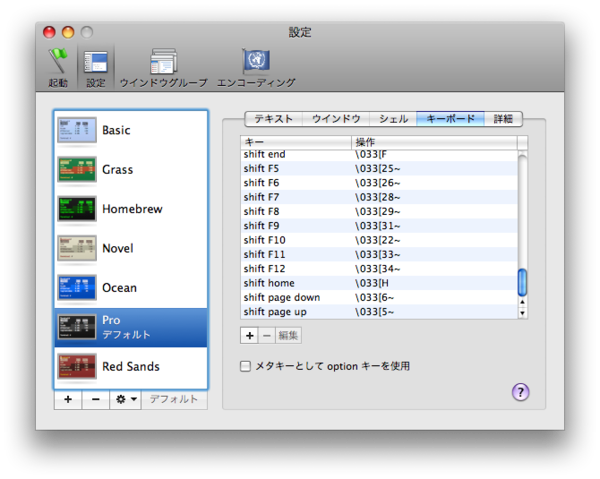Viewport: 600px width, 479px height.
Task: Enable メタキーとして option キーを使用 checkbox
Action: pos(245,367)
